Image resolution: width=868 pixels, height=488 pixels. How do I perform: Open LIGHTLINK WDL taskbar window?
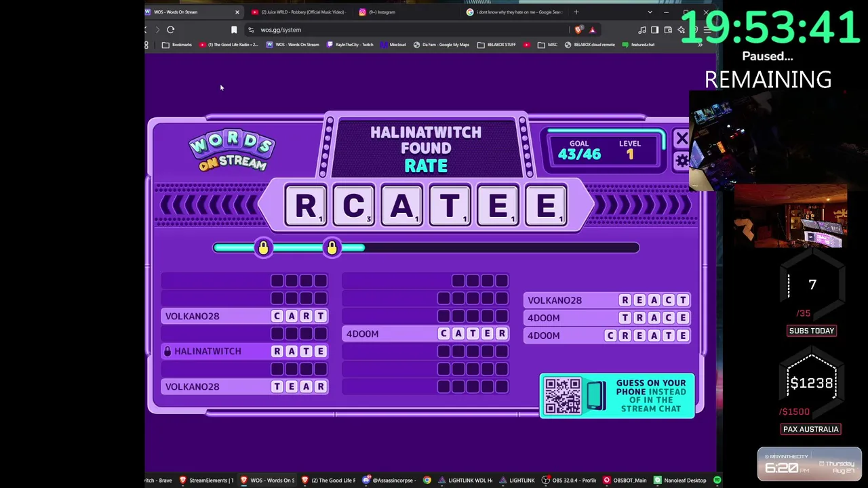[x=465, y=481]
